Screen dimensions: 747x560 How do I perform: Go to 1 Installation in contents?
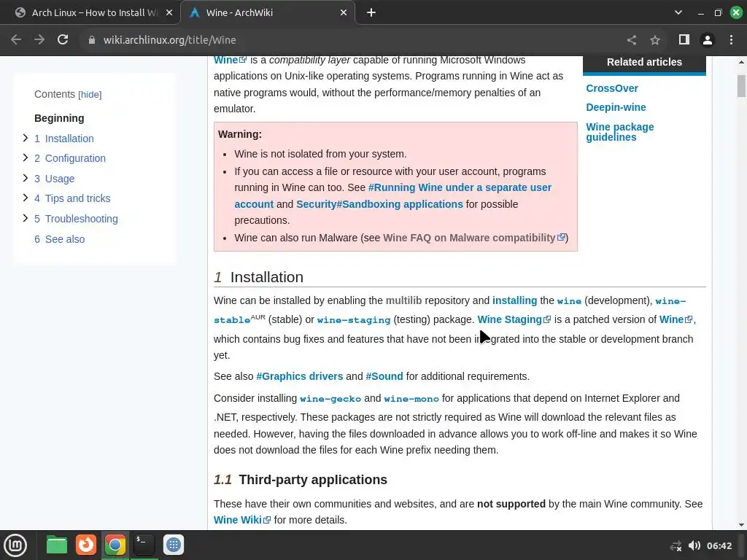click(x=64, y=139)
